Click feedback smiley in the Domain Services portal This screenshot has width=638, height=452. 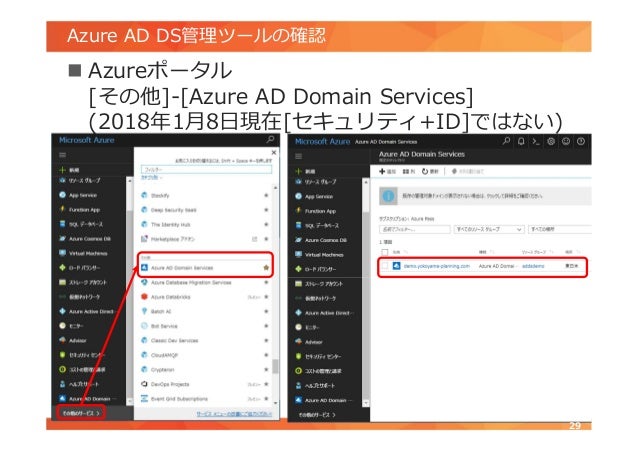[566, 141]
